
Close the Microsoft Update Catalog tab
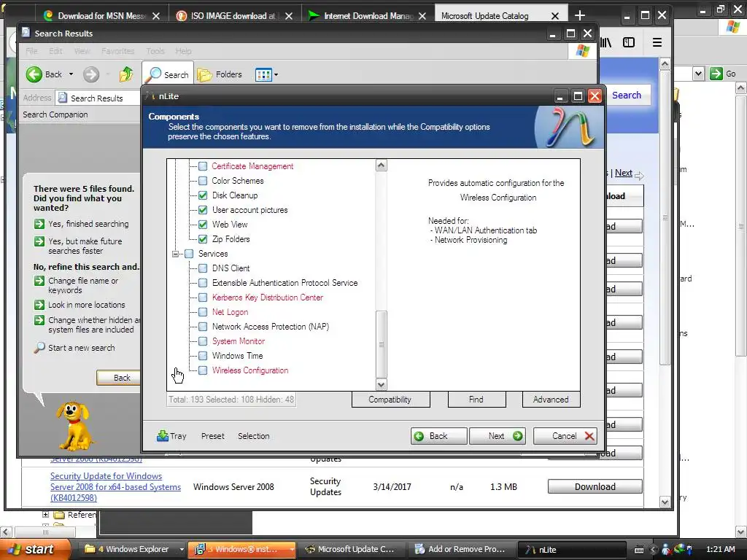tap(555, 16)
